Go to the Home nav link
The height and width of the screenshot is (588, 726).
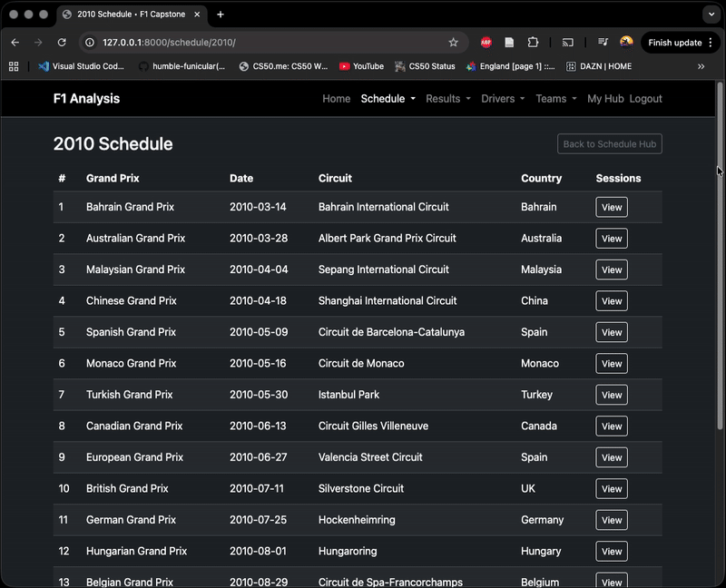click(336, 99)
